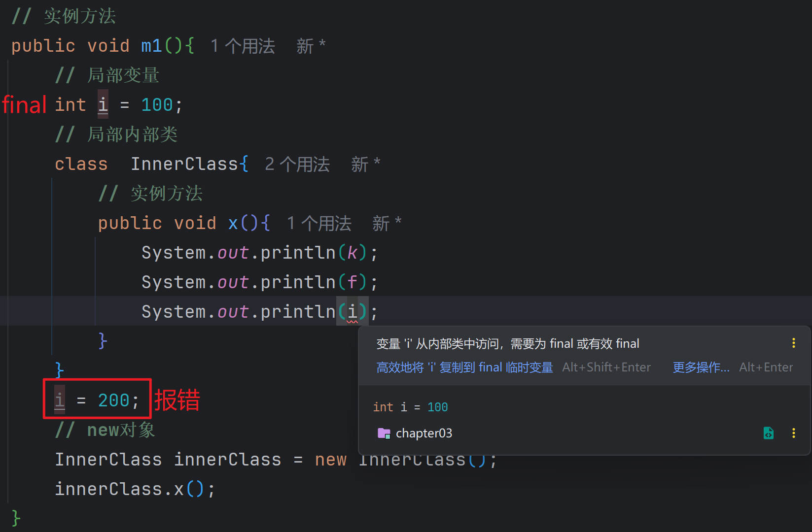Place cursor on value 200 in the red box
Image resolution: width=812 pixels, height=532 pixels.
[x=113, y=400]
